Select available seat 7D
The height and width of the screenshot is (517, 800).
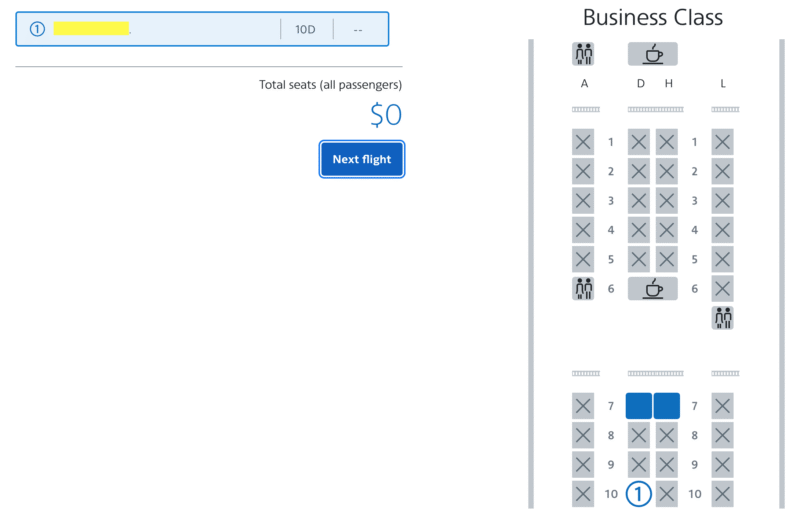[639, 406]
